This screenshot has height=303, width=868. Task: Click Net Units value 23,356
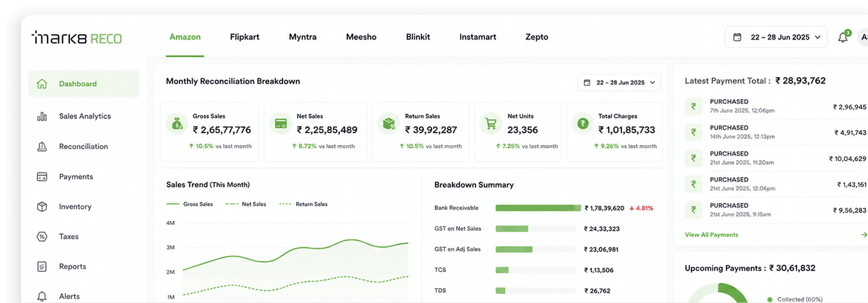(x=522, y=130)
